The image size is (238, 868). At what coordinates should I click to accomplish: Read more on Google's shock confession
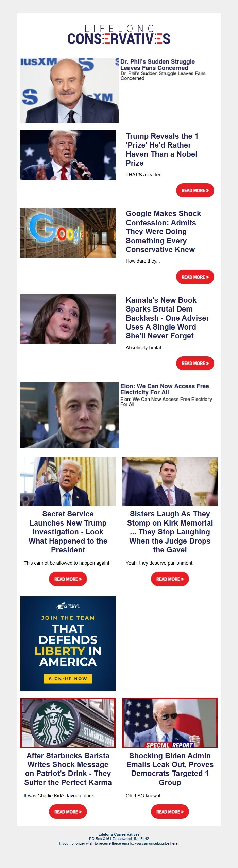[195, 277]
